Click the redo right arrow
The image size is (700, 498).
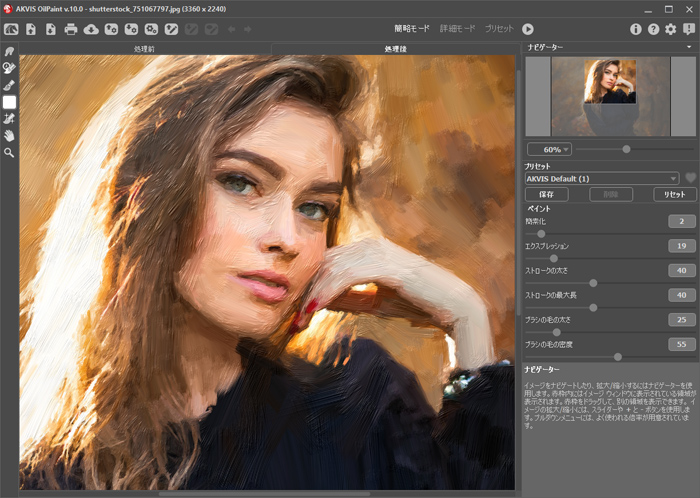click(248, 29)
